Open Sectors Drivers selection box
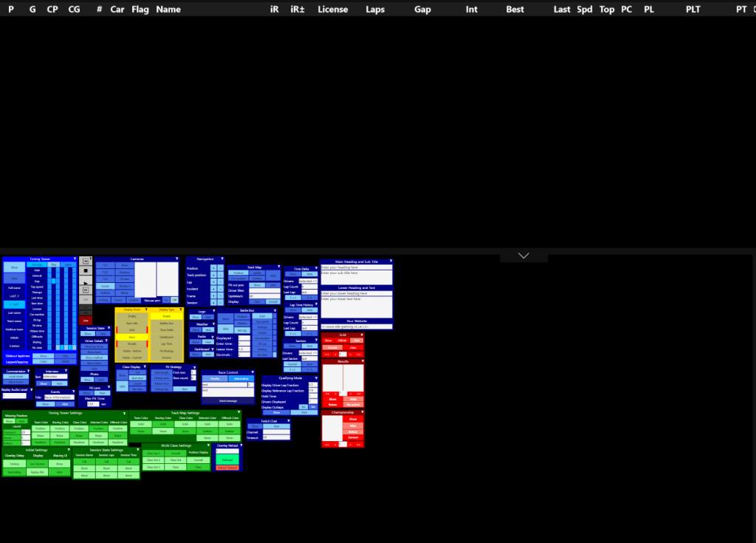 pos(308,353)
